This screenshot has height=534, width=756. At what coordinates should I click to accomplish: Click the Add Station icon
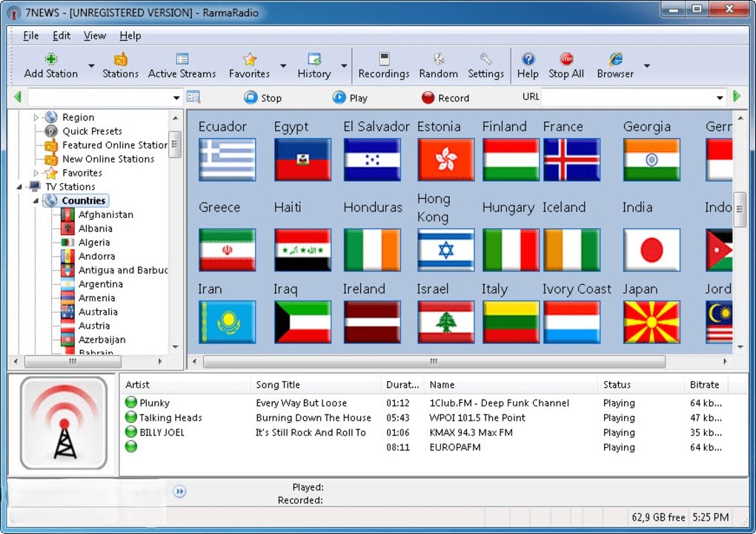(x=51, y=59)
